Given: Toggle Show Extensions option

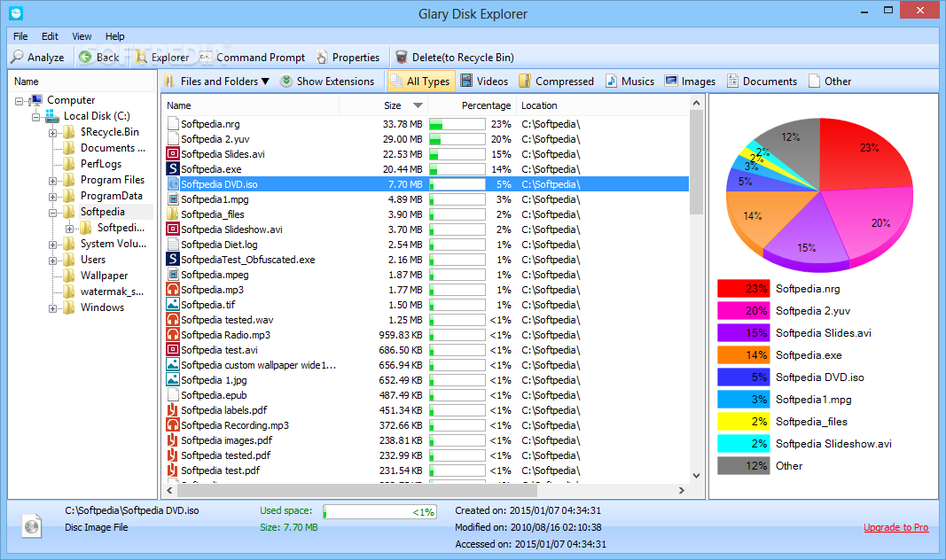Looking at the screenshot, I should [x=328, y=81].
